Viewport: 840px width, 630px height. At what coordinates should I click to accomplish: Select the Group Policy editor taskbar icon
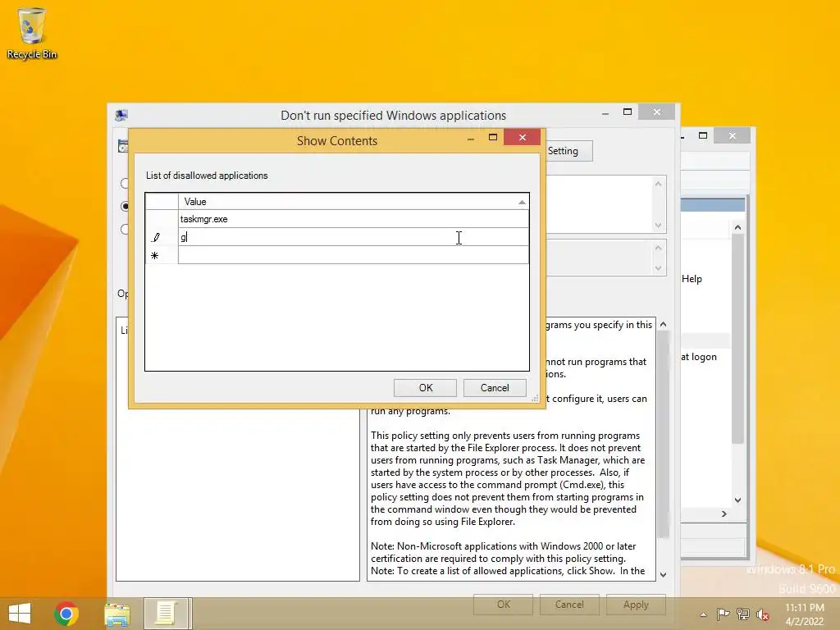click(167, 614)
